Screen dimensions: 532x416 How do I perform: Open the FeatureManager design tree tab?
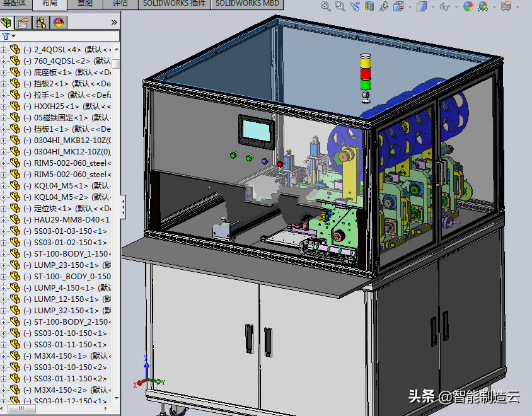pos(7,23)
